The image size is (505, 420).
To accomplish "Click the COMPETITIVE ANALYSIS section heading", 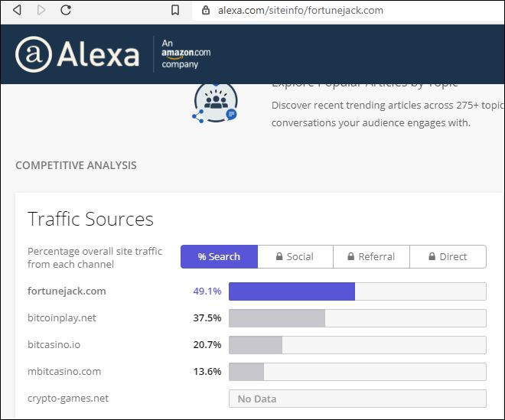I will (x=76, y=165).
